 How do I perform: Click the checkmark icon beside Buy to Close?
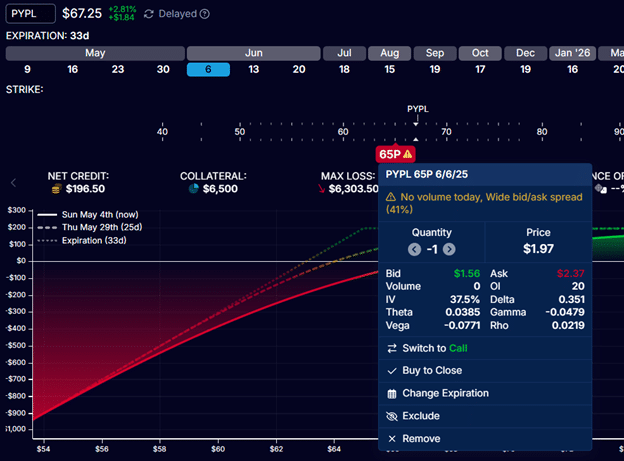click(392, 371)
